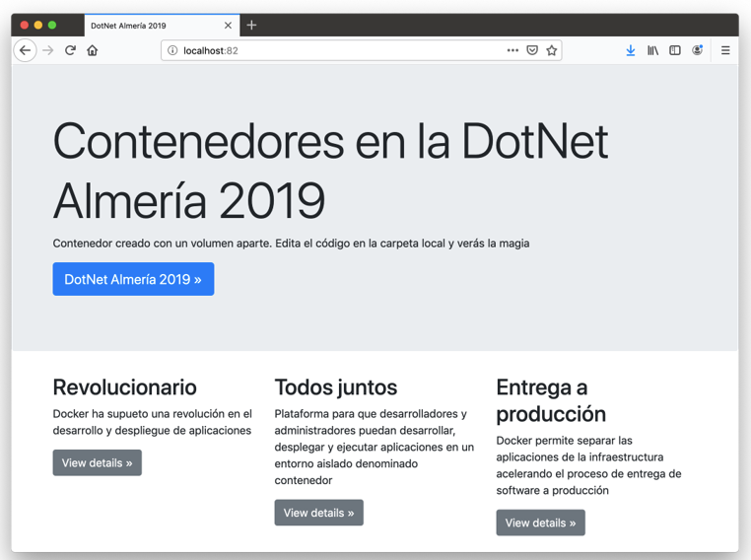
Task: View details under Revolucionario
Action: [x=98, y=462]
